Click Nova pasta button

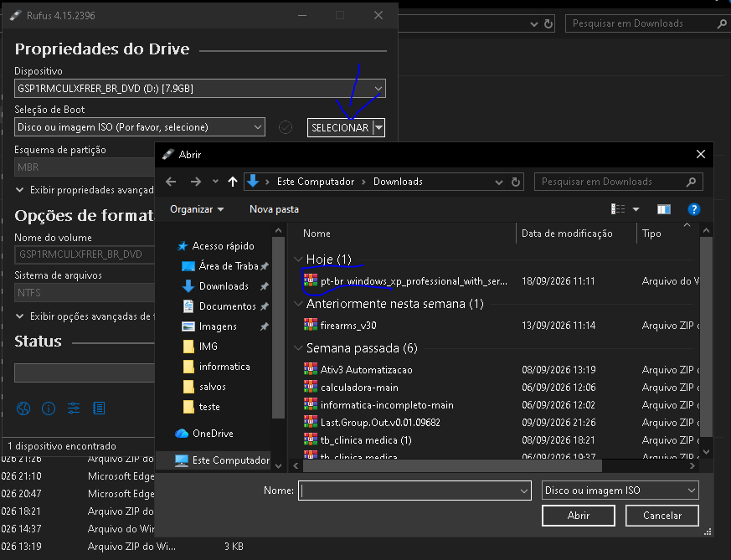pos(274,209)
